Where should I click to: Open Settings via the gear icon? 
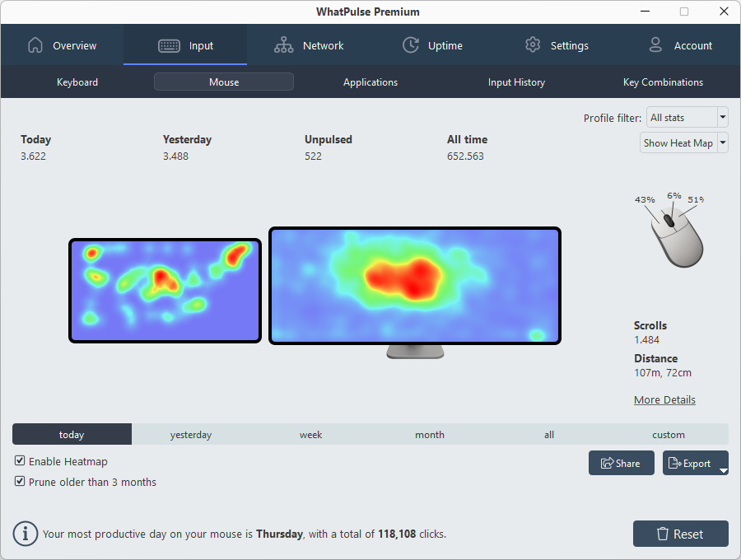[533, 45]
